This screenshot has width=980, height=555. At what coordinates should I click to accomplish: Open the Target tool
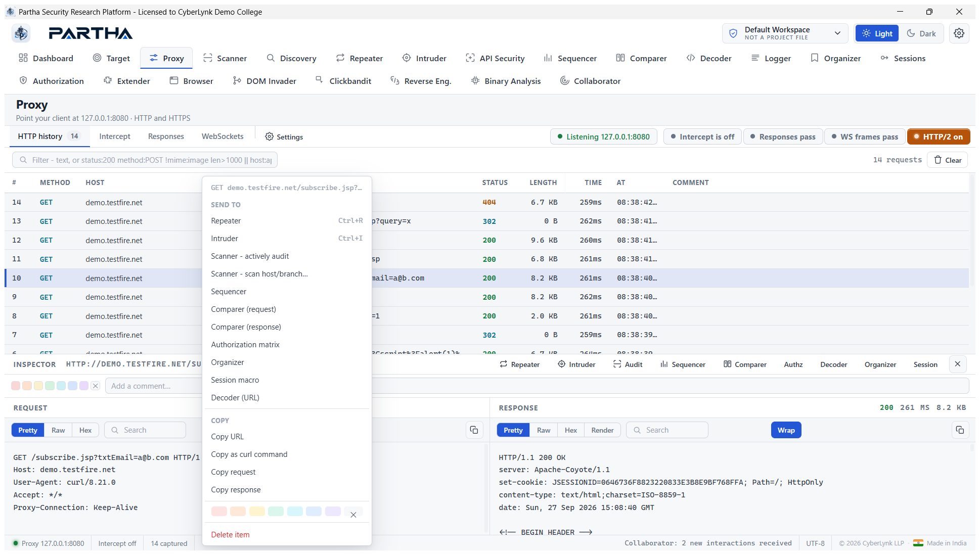pos(111,58)
